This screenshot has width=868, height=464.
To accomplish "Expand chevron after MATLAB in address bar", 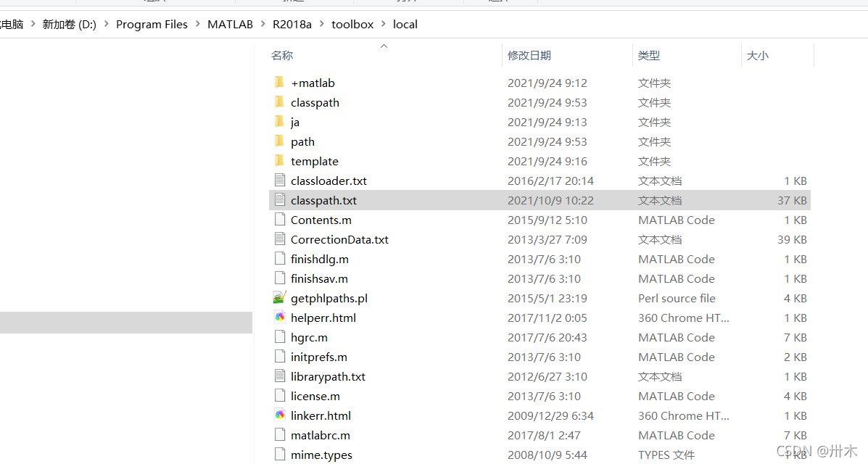I will pyautogui.click(x=263, y=24).
